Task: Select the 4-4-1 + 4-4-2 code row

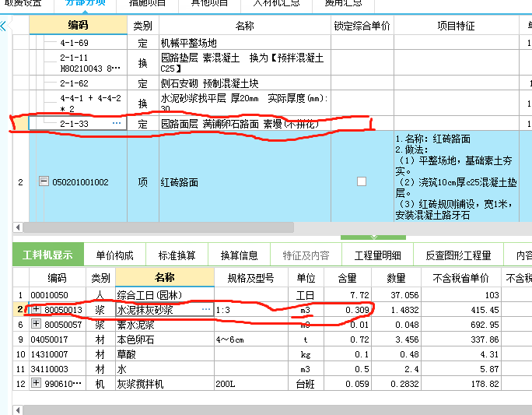Action: (78, 103)
